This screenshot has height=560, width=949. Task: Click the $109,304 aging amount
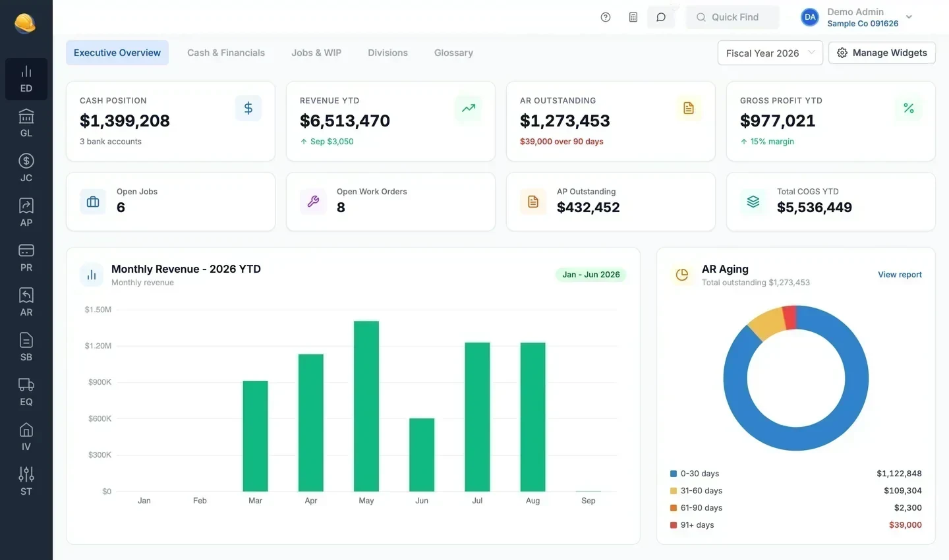coord(903,491)
